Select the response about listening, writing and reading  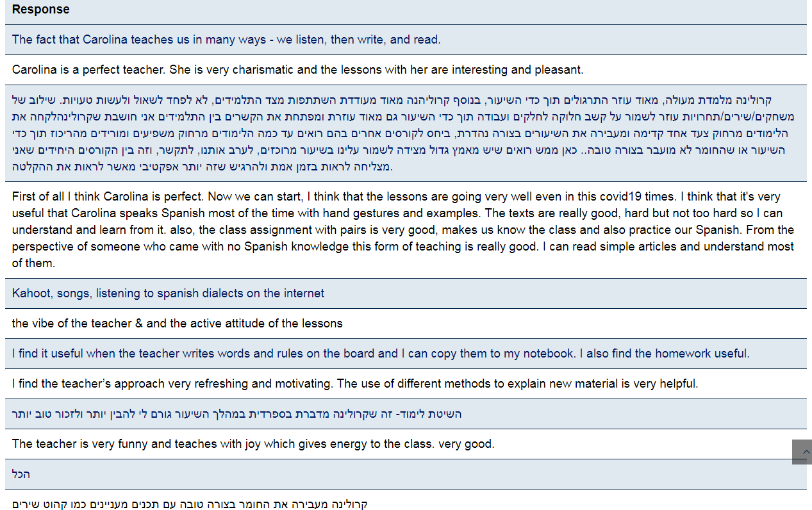pos(406,40)
